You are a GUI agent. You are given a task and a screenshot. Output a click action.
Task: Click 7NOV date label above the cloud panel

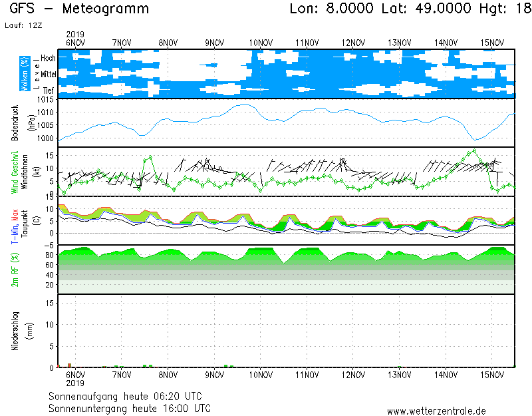pyautogui.click(x=122, y=43)
